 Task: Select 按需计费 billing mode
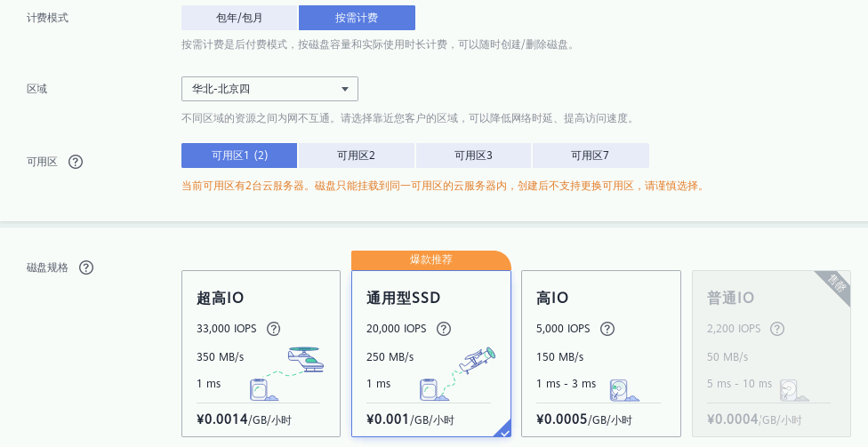point(357,18)
